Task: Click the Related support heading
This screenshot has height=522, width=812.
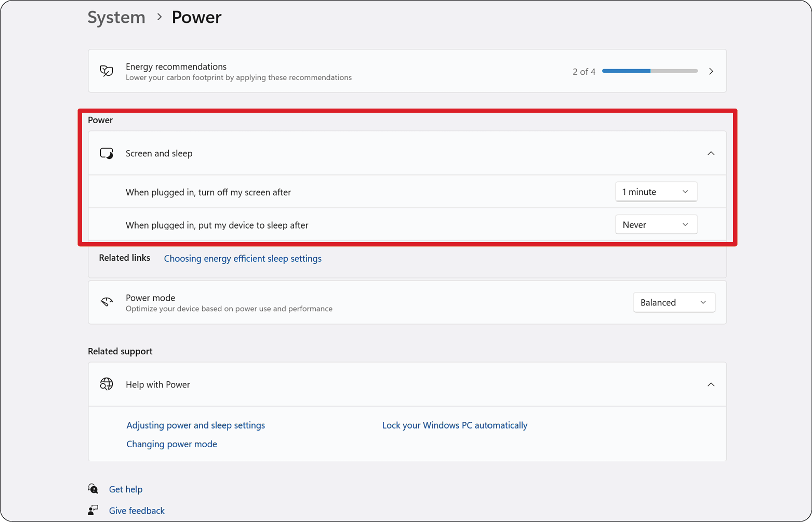Action: coord(120,351)
